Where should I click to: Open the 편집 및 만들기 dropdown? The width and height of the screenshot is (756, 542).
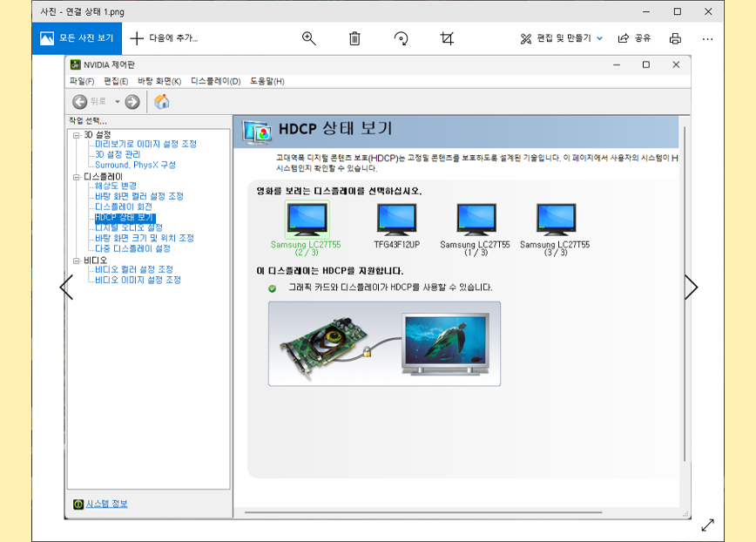[x=561, y=38]
